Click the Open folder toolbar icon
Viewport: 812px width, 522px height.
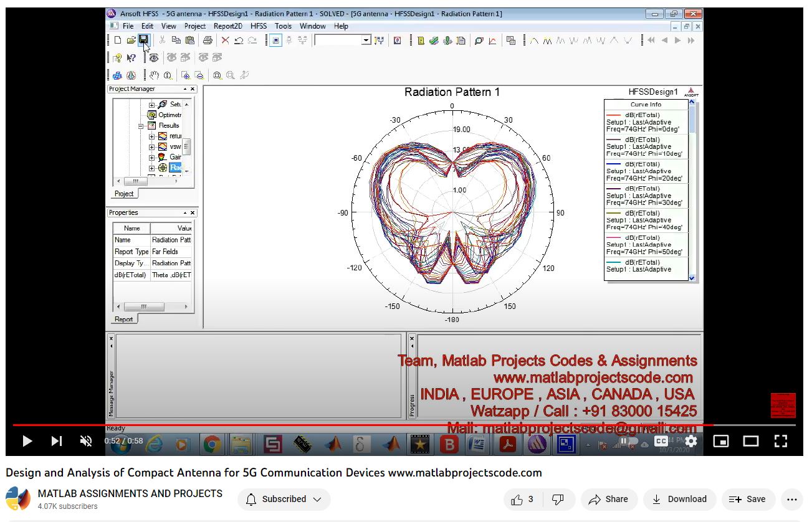pos(131,40)
